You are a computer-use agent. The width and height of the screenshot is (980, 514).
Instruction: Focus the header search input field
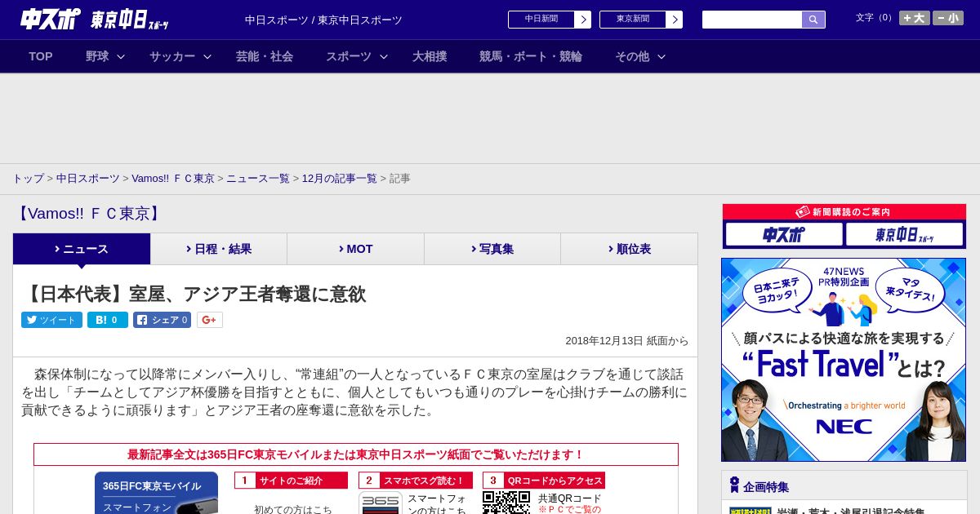coord(752,20)
